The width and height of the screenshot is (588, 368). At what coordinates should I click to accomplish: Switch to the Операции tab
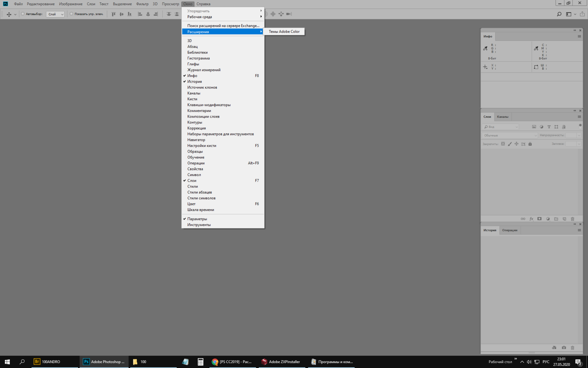[510, 230]
